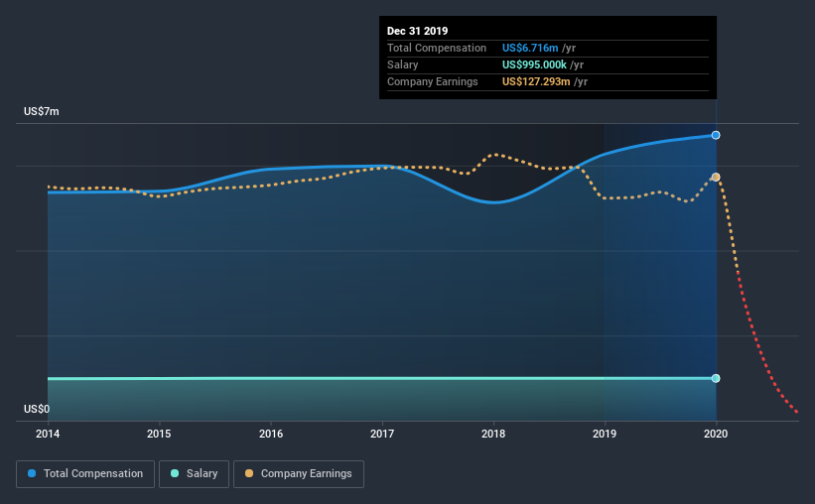Click the blue Total Compensation marker at 2020
815x504 pixels.
point(716,135)
